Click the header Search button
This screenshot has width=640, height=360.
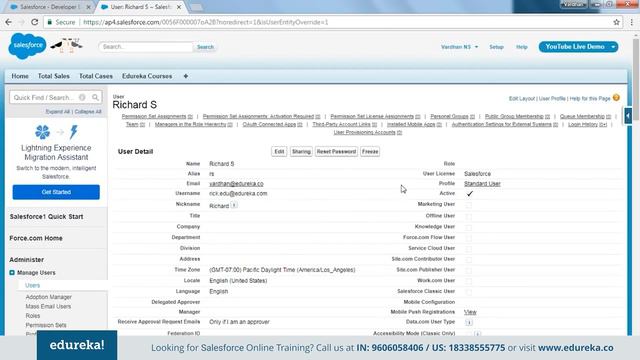tap(205, 47)
